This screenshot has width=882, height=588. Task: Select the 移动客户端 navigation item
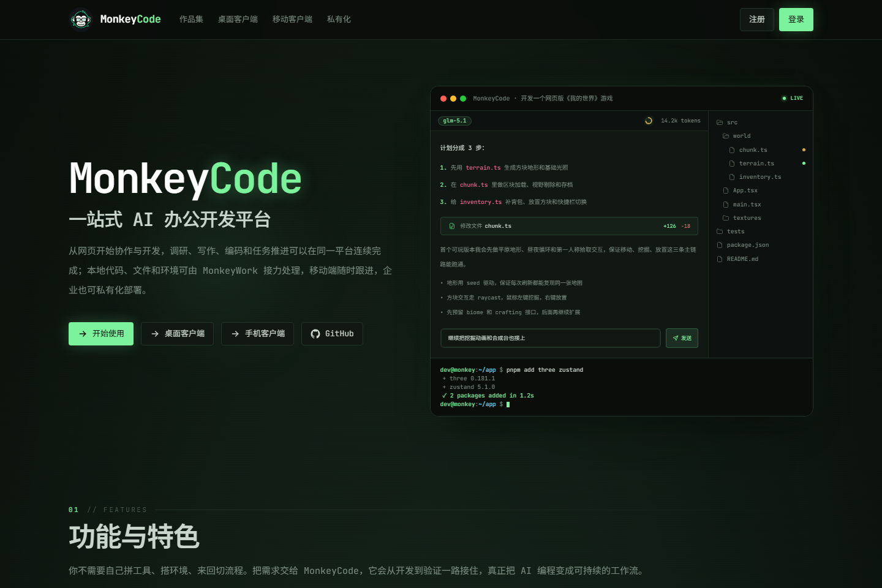292,20
